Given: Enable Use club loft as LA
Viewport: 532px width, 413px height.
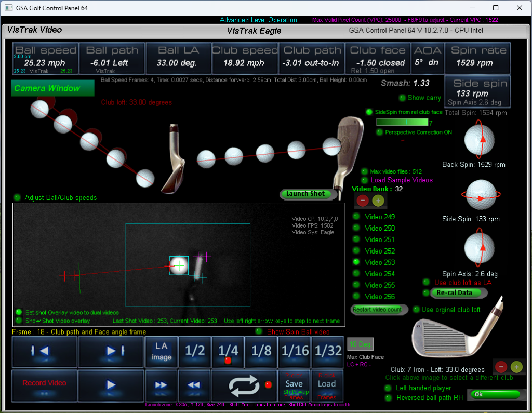Looking at the screenshot, I should tap(427, 283).
